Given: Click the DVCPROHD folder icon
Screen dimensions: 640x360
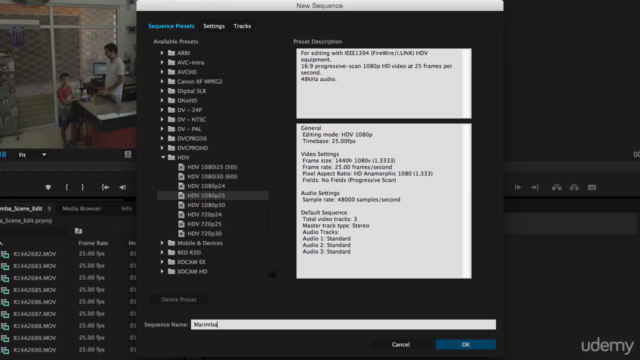Looking at the screenshot, I should point(171,148).
